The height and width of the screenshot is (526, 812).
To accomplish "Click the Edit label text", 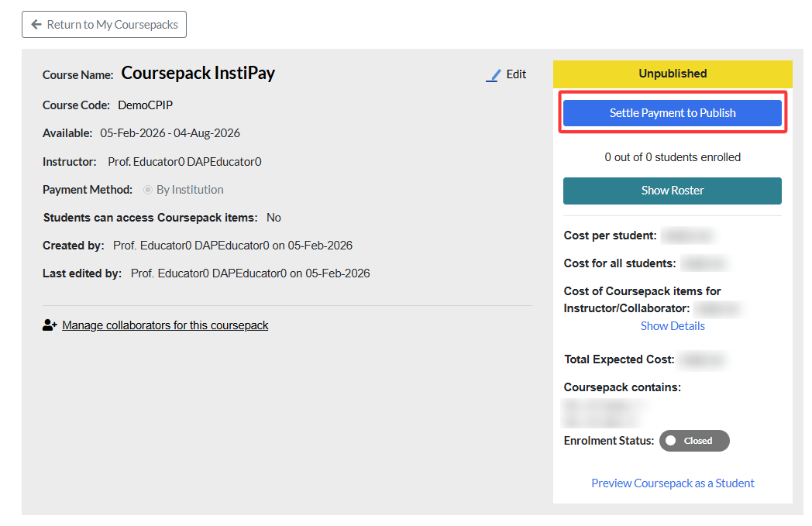I will click(516, 74).
